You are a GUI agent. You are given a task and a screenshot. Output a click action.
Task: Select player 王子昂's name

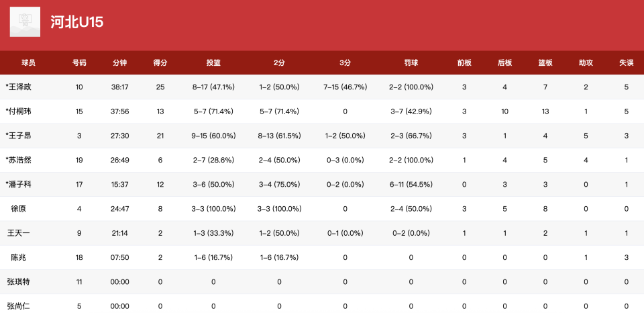tap(19, 136)
